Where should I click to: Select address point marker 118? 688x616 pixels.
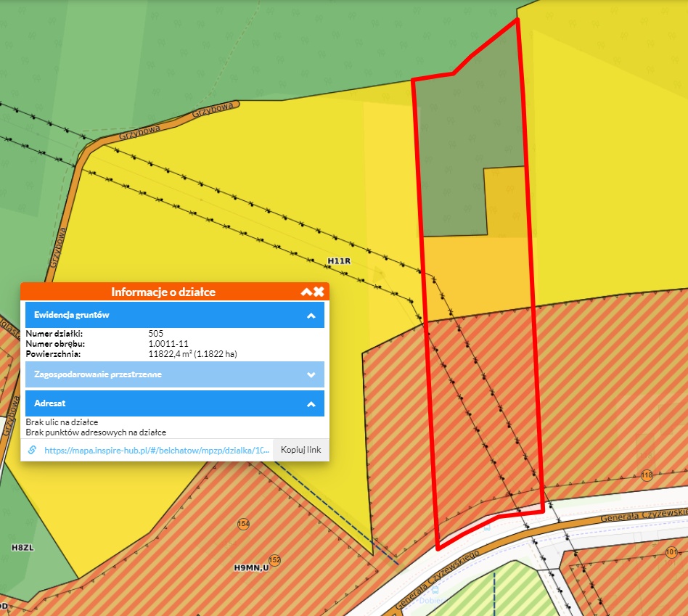tap(647, 475)
